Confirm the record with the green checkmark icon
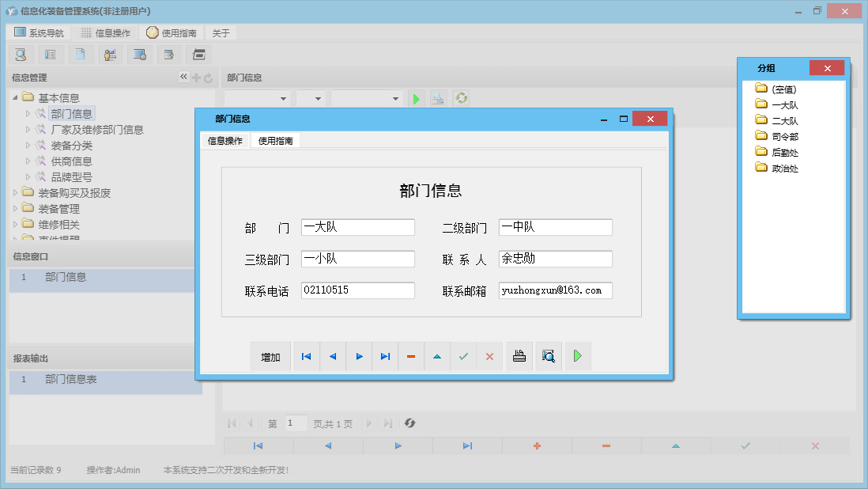The width and height of the screenshot is (868, 489). (463, 356)
